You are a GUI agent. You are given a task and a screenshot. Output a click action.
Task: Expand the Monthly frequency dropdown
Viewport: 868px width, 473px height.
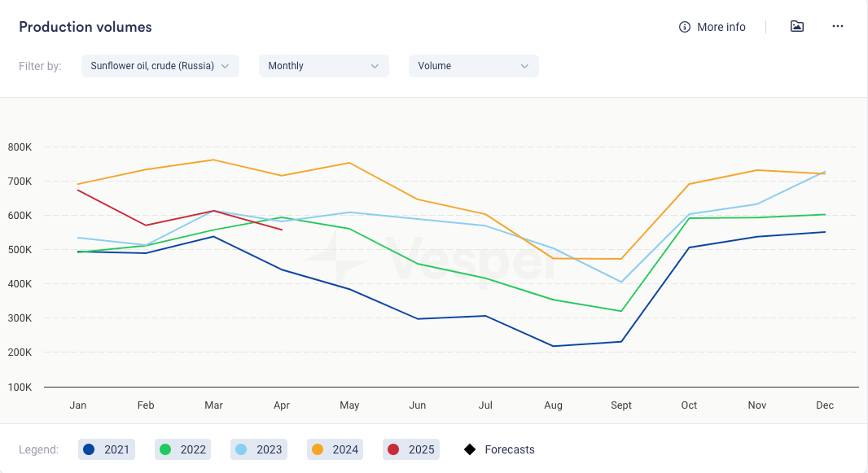coord(323,66)
